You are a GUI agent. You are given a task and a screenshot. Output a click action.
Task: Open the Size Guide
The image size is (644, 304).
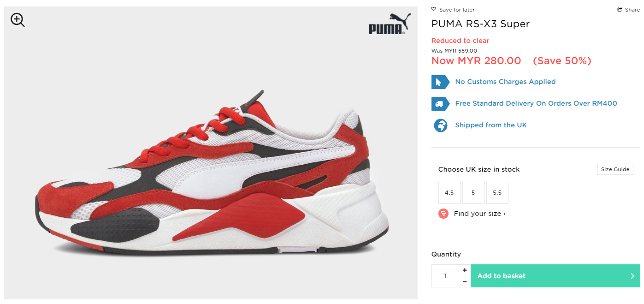[615, 169]
